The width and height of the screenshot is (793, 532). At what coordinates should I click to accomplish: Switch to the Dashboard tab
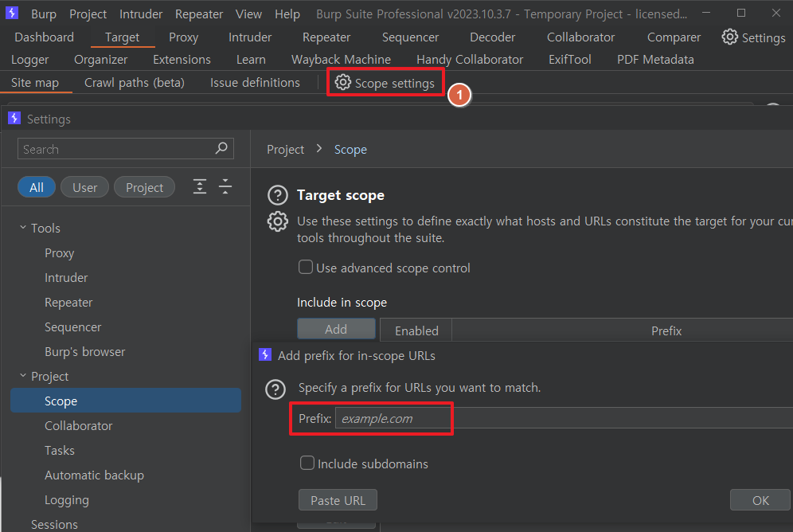click(x=44, y=37)
